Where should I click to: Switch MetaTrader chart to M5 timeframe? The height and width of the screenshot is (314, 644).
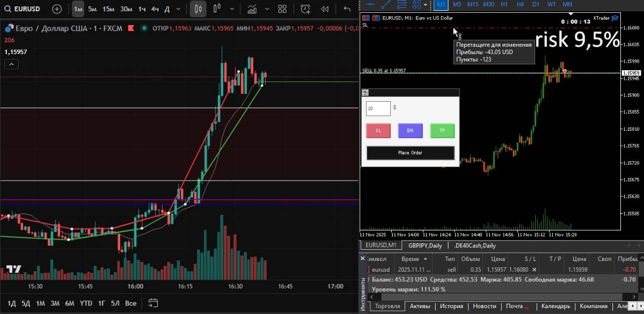pos(457,4)
